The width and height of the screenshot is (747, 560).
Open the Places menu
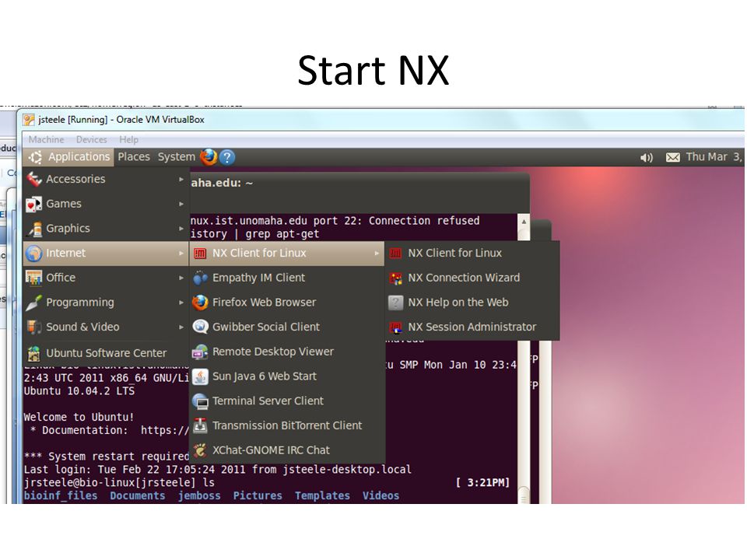pyautogui.click(x=134, y=157)
